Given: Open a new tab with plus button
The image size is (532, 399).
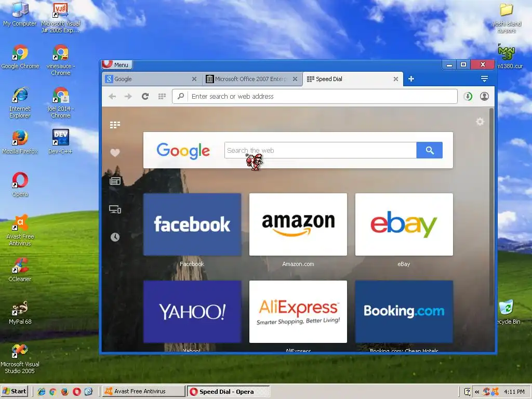Looking at the screenshot, I should [411, 79].
